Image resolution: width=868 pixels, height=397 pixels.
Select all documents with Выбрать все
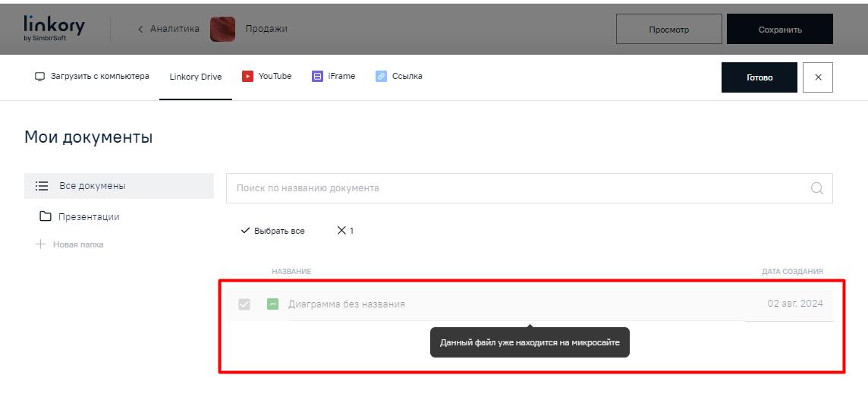point(272,231)
